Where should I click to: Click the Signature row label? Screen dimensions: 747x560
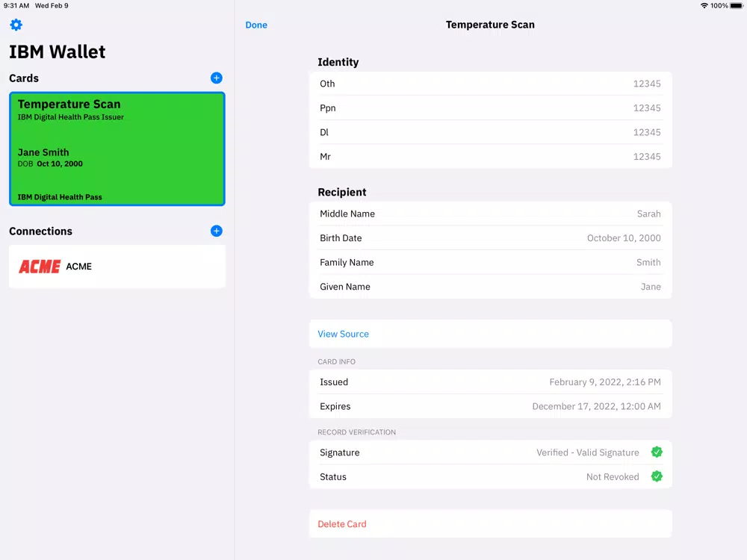(x=340, y=452)
